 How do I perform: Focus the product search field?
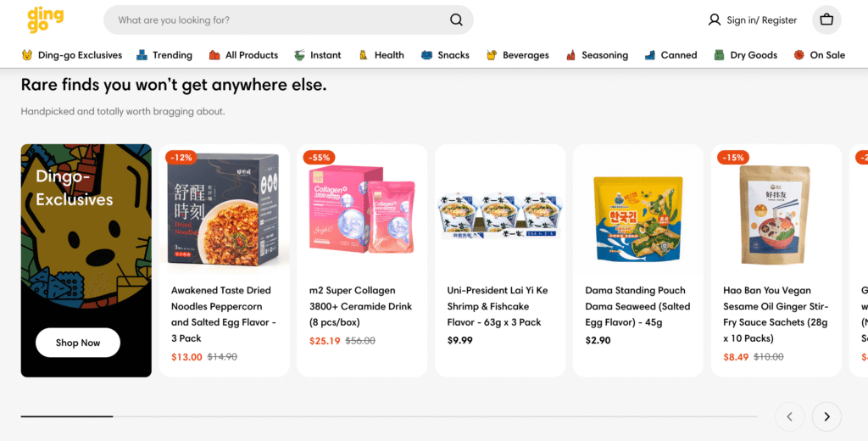pos(280,20)
